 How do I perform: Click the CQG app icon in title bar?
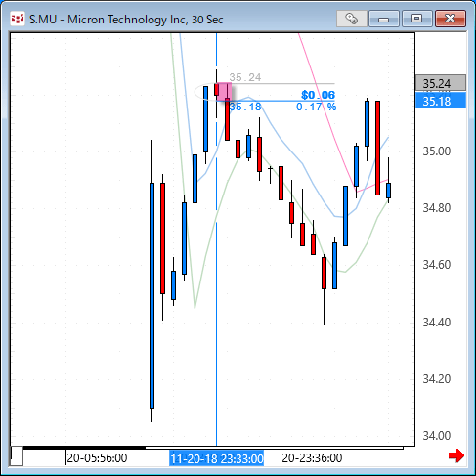point(18,19)
